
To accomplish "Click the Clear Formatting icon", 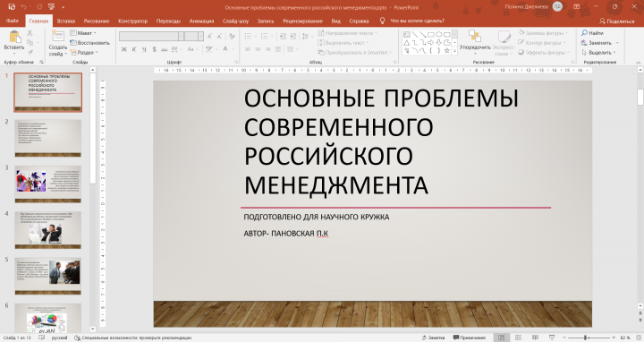I will tap(232, 36).
